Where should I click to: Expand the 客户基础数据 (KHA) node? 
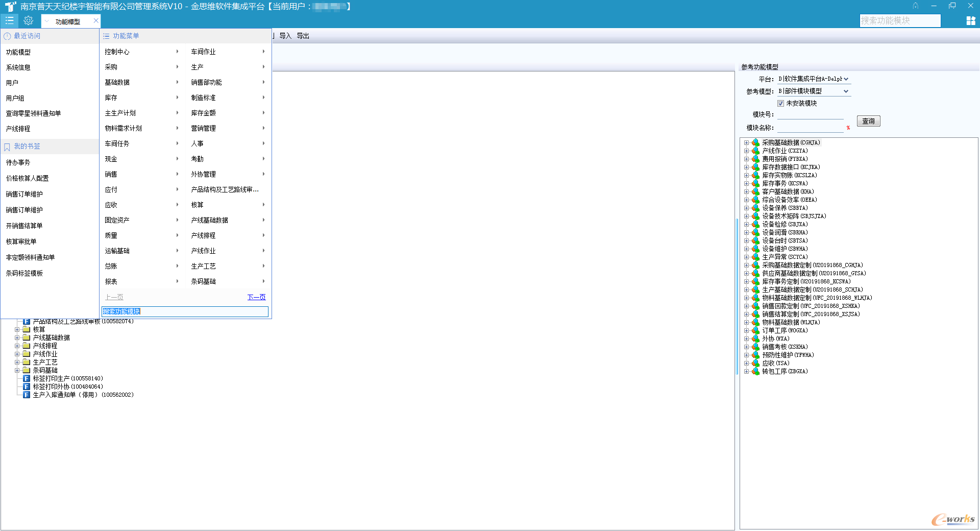point(746,191)
